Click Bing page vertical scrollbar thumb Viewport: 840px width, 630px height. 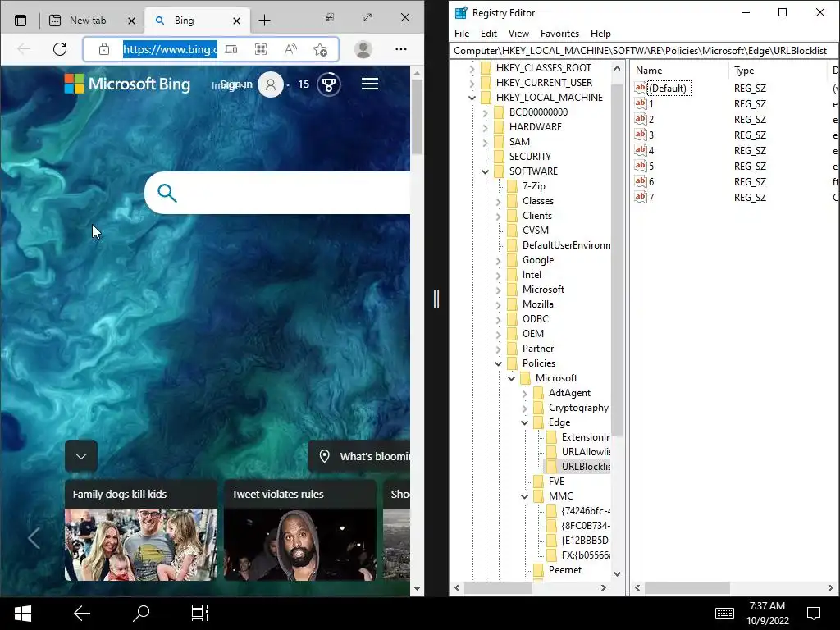coord(417,116)
